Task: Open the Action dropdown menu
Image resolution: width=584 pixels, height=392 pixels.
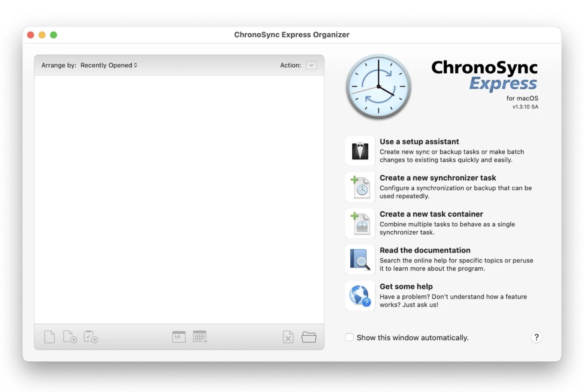Action: click(311, 65)
